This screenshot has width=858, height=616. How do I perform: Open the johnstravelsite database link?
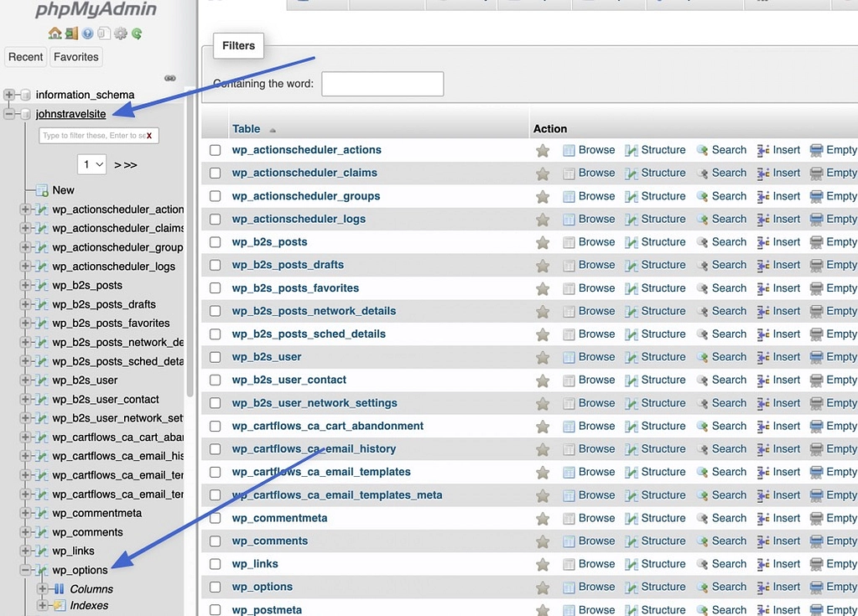pyautogui.click(x=70, y=114)
